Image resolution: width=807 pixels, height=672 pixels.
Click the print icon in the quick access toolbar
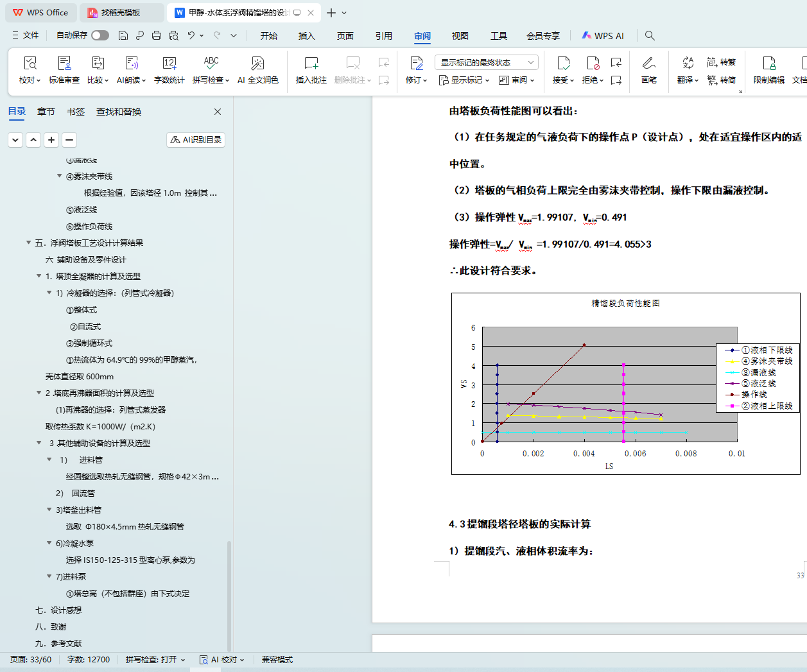point(157,36)
